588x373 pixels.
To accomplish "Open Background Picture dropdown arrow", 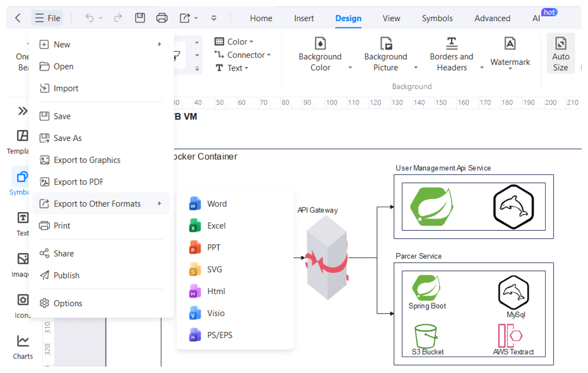I will [x=415, y=68].
